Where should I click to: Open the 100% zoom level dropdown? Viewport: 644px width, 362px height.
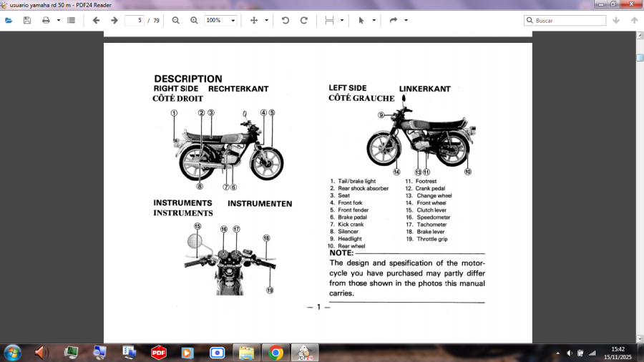coord(220,21)
